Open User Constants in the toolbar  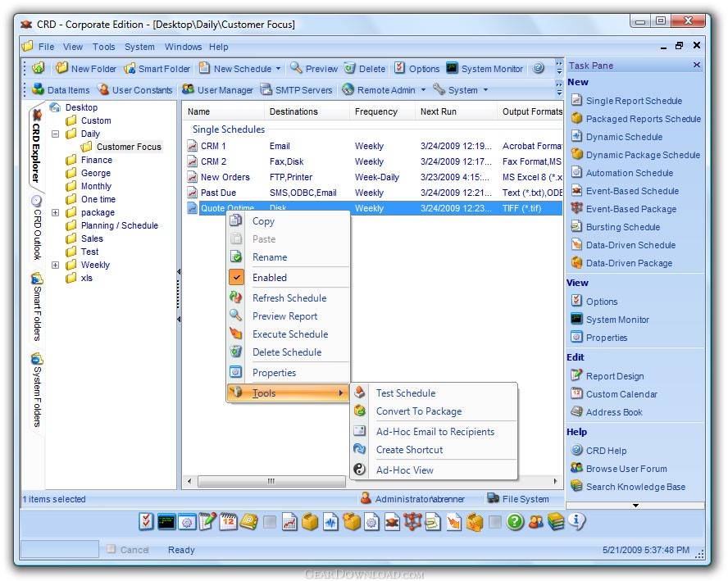pyautogui.click(x=135, y=89)
